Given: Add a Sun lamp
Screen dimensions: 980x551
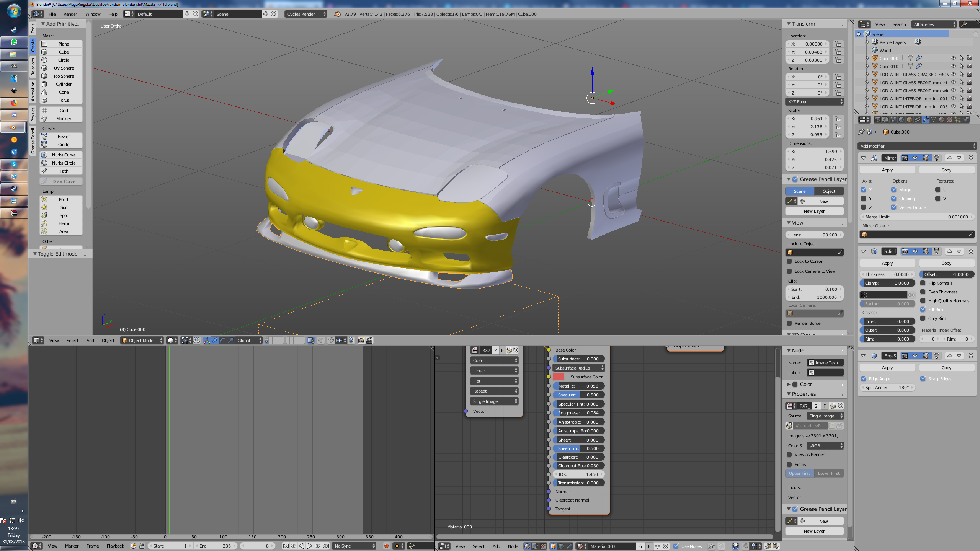Looking at the screenshot, I should tap(61, 207).
